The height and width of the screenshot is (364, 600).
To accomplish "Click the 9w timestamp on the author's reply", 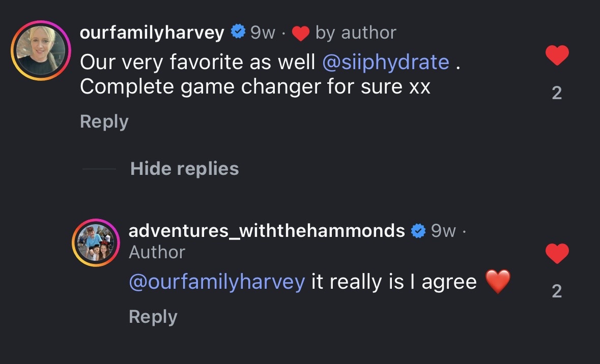I will pyautogui.click(x=443, y=231).
